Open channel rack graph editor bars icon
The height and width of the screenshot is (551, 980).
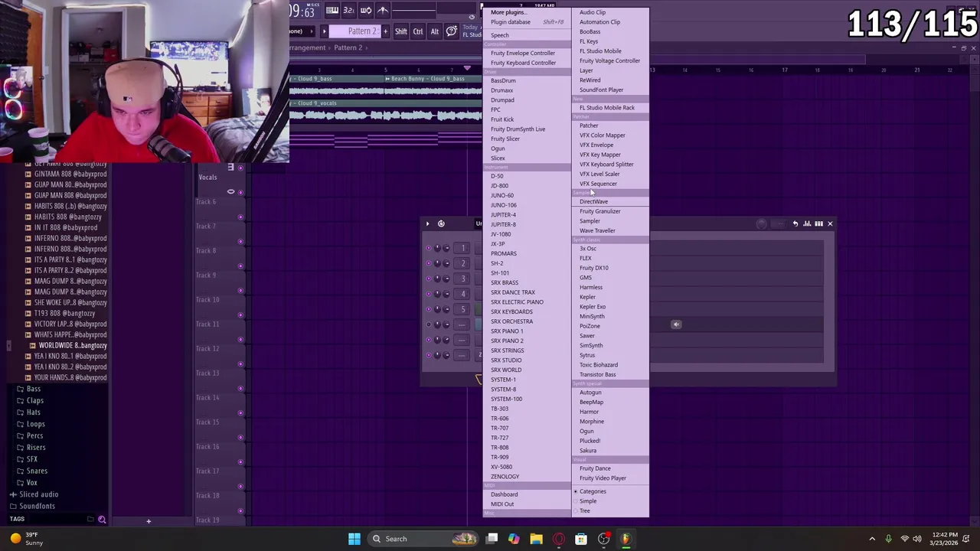point(807,223)
